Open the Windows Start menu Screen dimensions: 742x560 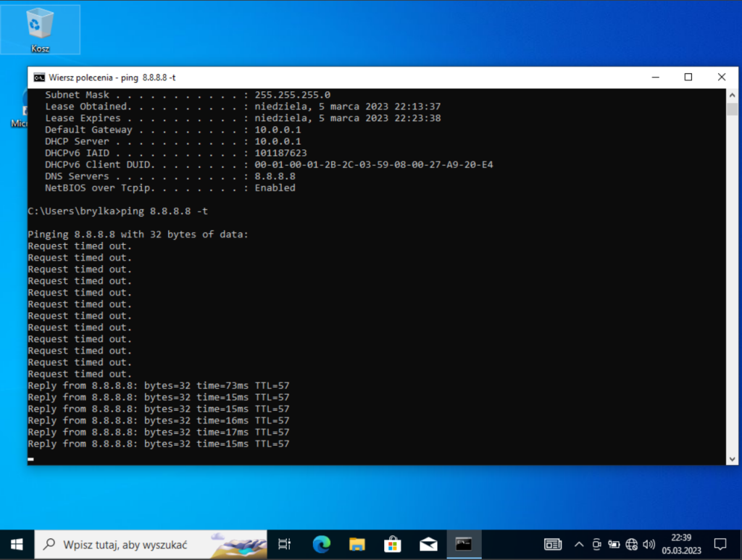coord(17,544)
